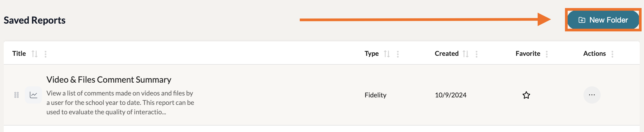
Task: Click the line chart icon beside the report
Action: [33, 95]
